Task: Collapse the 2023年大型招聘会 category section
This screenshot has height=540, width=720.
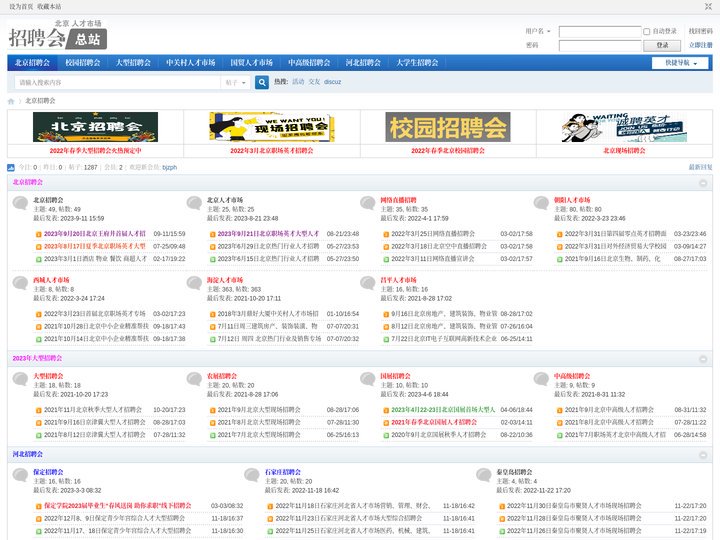Action: click(703, 358)
